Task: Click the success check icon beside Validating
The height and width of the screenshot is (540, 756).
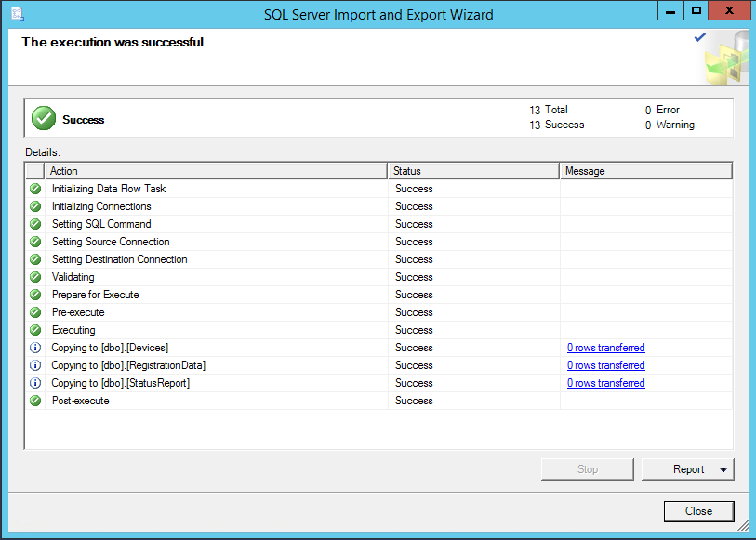Action: click(x=34, y=277)
